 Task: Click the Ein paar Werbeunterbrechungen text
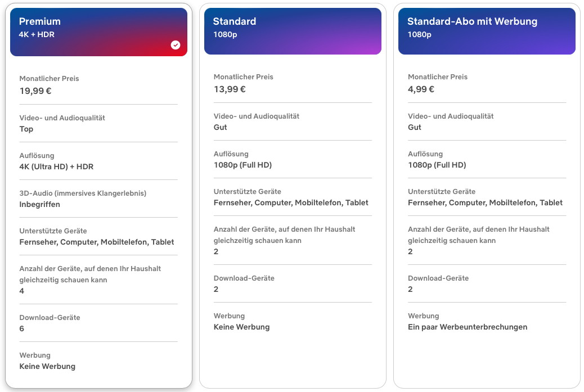click(468, 327)
